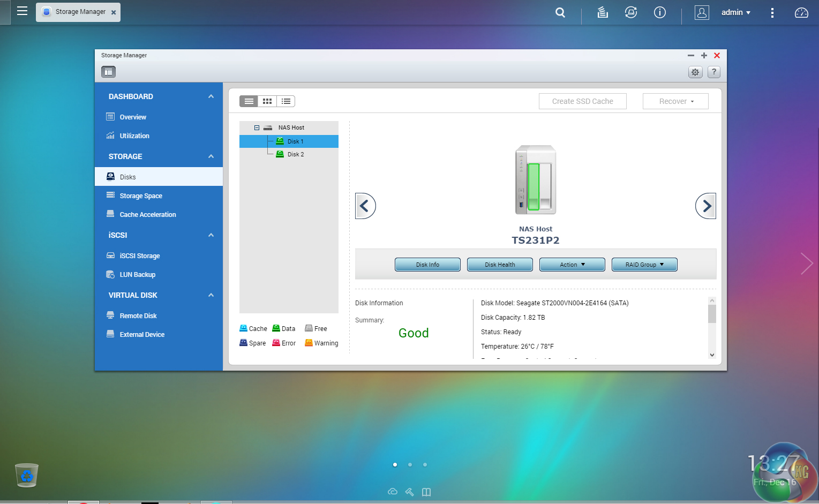This screenshot has height=504, width=819.
Task: Toggle the sidebar panel layout button
Action: pyautogui.click(x=109, y=72)
